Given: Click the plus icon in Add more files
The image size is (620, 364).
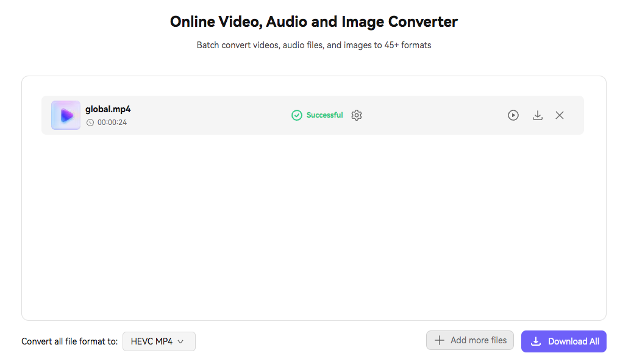Looking at the screenshot, I should 440,340.
